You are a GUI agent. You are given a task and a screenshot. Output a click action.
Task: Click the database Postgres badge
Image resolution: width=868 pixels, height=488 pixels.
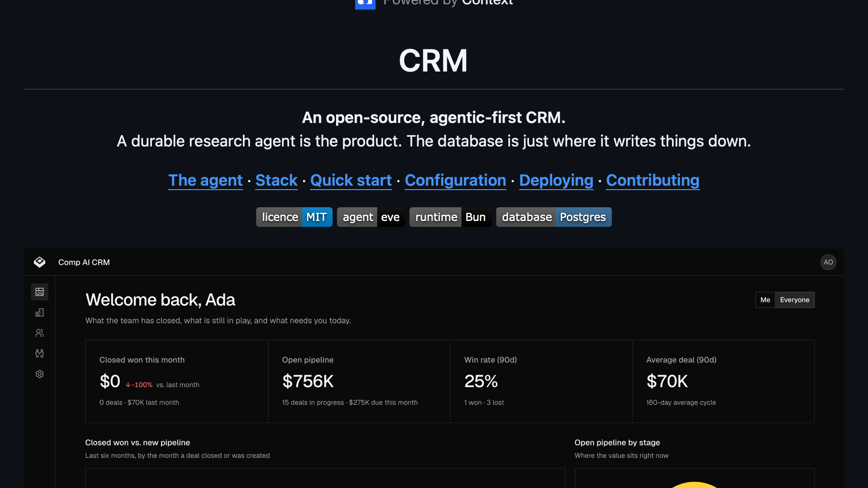coord(554,217)
